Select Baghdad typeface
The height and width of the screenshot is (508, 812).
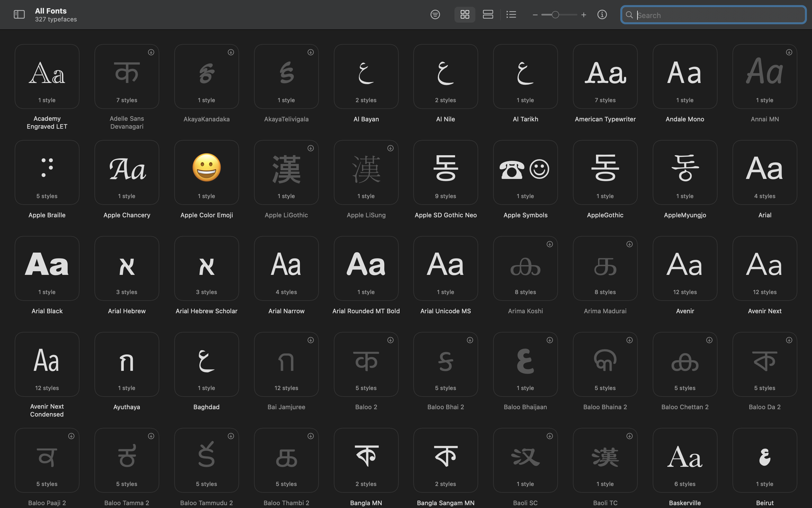coord(207,364)
